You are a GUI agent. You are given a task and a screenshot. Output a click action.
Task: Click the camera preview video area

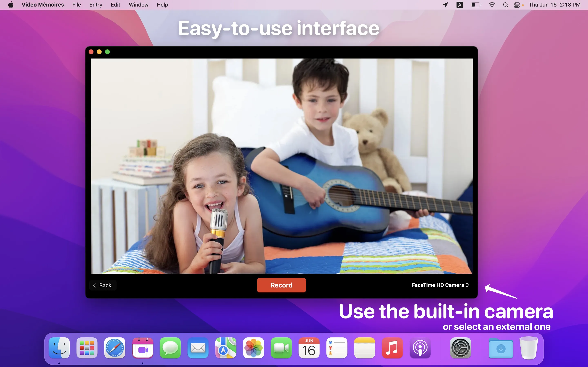coord(282,166)
